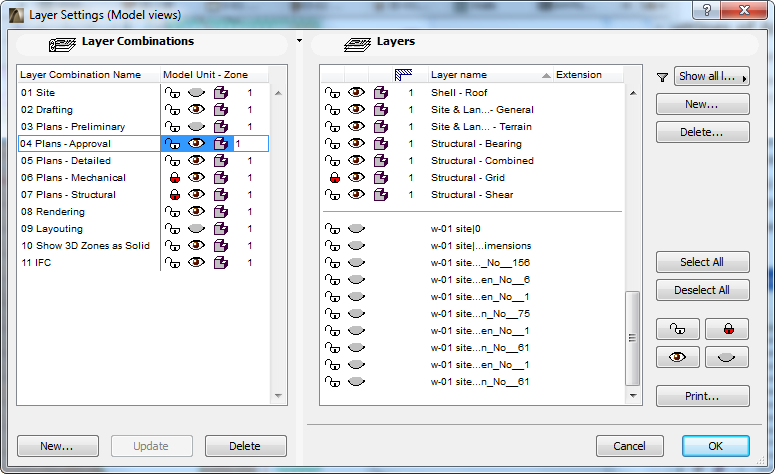Viewport: 775px width, 474px height.
Task: Collapse the Layer Combinations panel with black arrow
Action: pos(300,41)
